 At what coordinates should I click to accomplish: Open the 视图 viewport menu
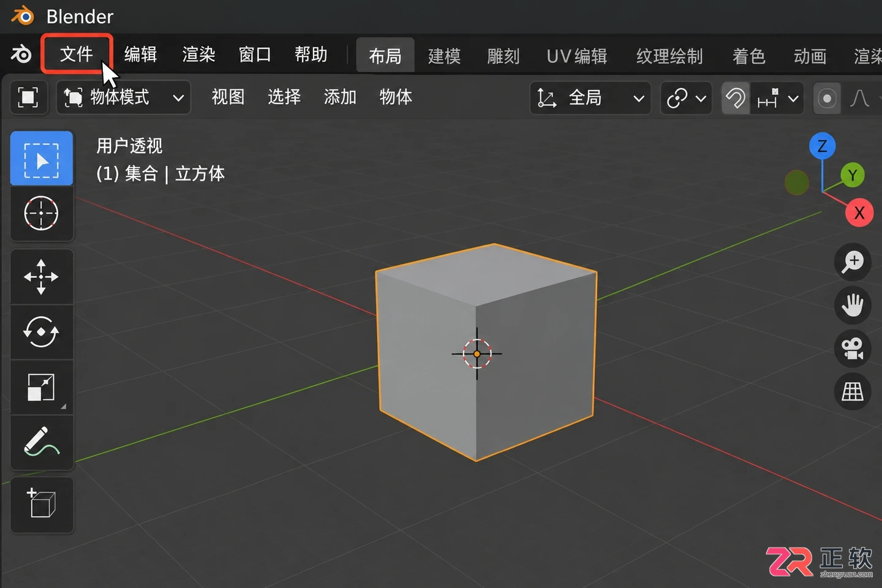click(x=228, y=97)
